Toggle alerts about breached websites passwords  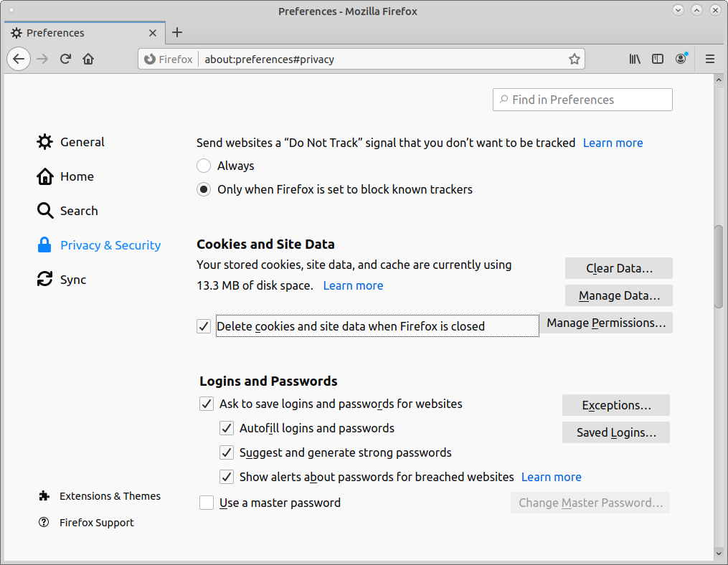227,477
